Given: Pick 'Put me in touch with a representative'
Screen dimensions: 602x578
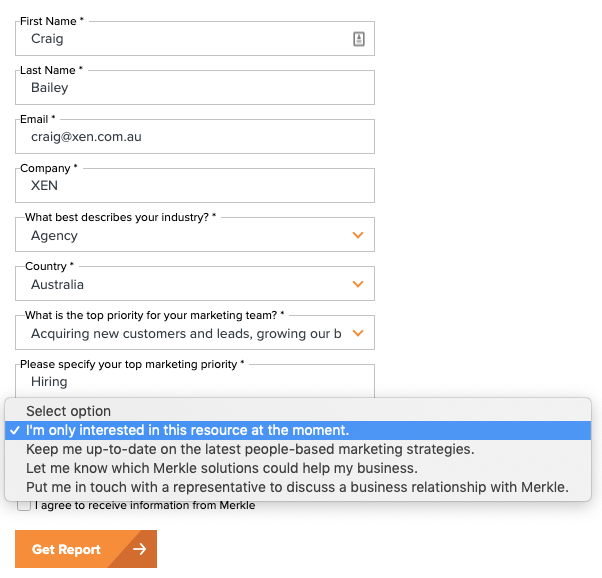Looking at the screenshot, I should tap(297, 488).
